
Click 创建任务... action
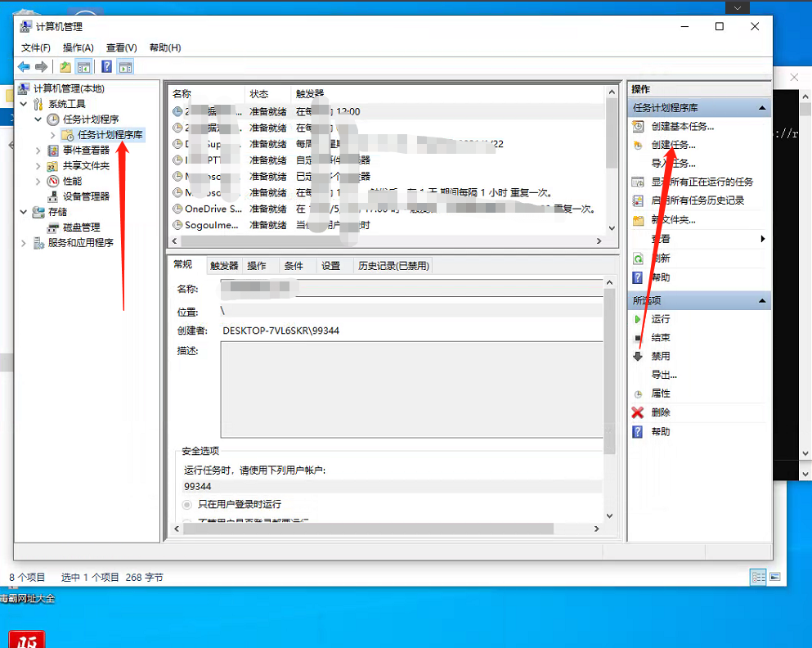[673, 145]
